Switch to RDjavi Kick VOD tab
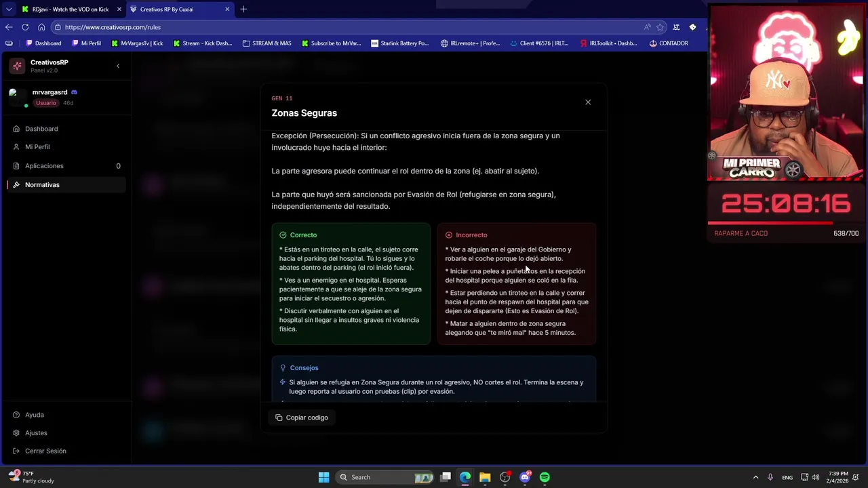868x488 pixels. 71,9
